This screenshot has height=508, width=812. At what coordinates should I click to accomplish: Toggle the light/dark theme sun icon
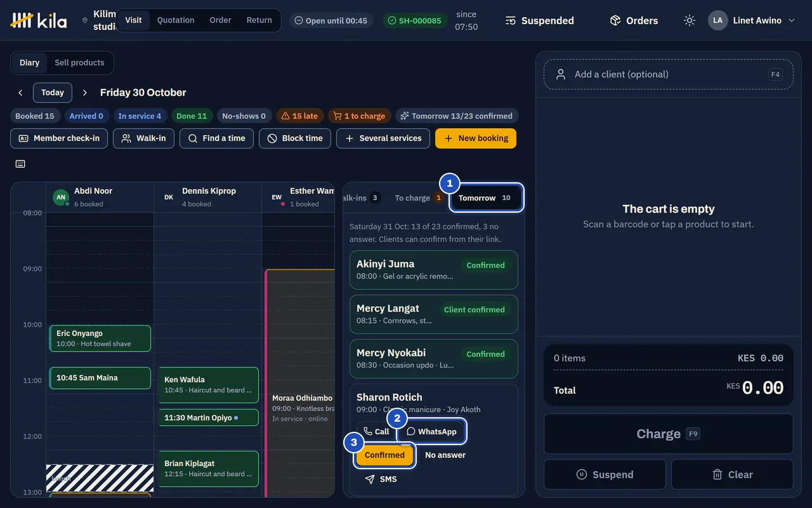coord(690,20)
